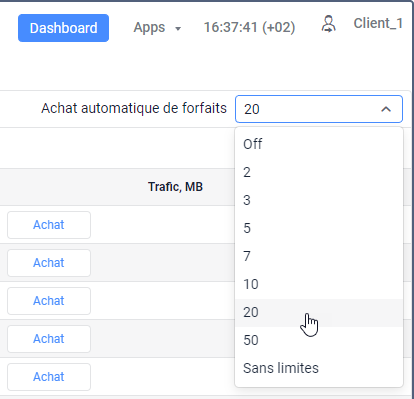
Task: Pick value 7 from the list
Action: [319, 256]
